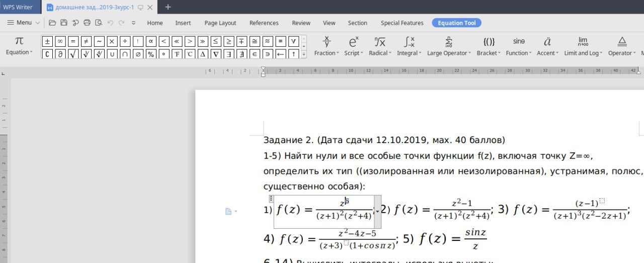644x263 pixels.
Task: Expand the full symbol gallery
Action: [x=304, y=53]
